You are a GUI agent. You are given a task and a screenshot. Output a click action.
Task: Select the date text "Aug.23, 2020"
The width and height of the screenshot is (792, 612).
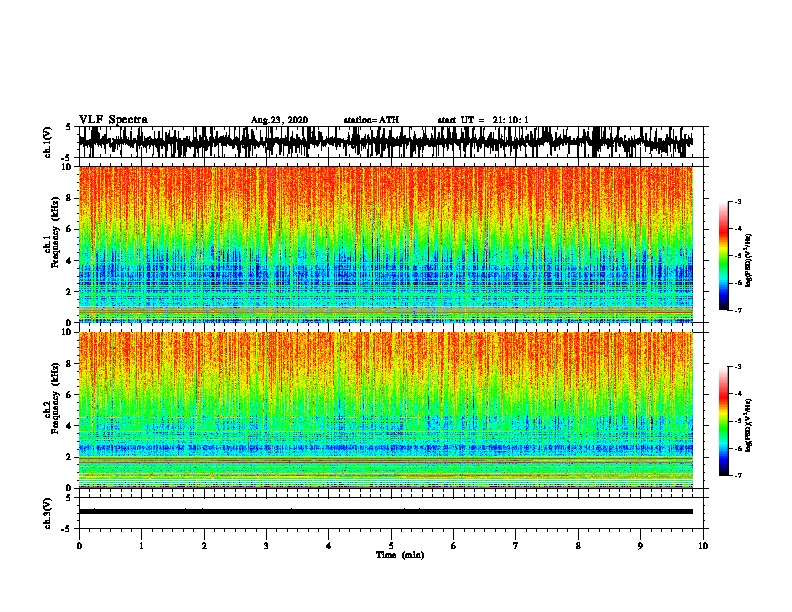point(279,120)
